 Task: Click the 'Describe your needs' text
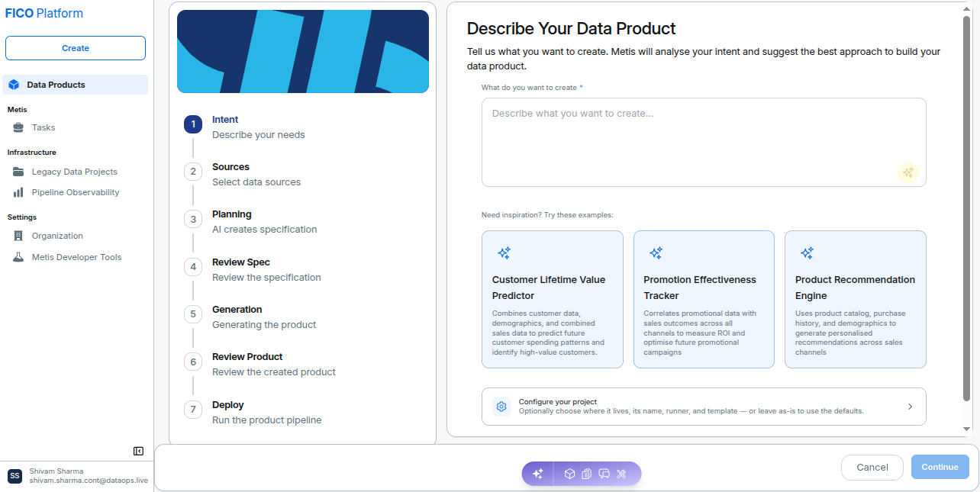(259, 135)
